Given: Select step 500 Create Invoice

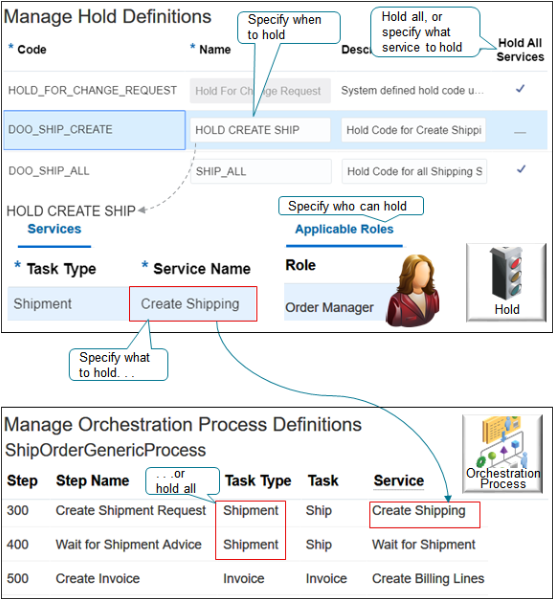Looking at the screenshot, I should coord(98,579).
